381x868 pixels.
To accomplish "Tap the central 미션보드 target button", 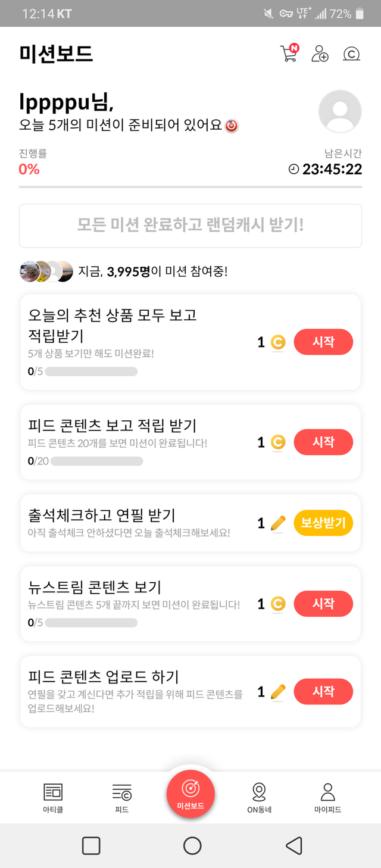I will tap(190, 793).
